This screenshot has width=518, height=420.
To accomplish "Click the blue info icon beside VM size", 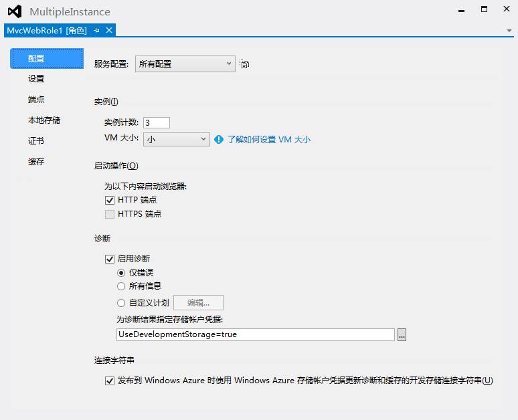I will click(x=219, y=140).
